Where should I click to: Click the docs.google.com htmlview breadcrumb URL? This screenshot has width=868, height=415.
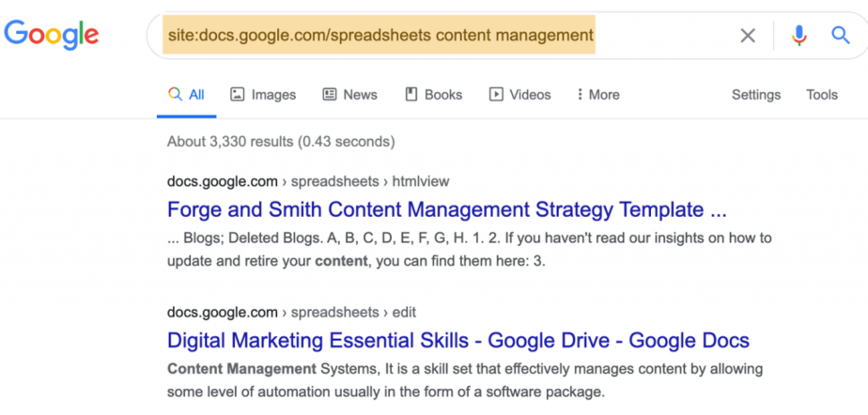click(308, 181)
